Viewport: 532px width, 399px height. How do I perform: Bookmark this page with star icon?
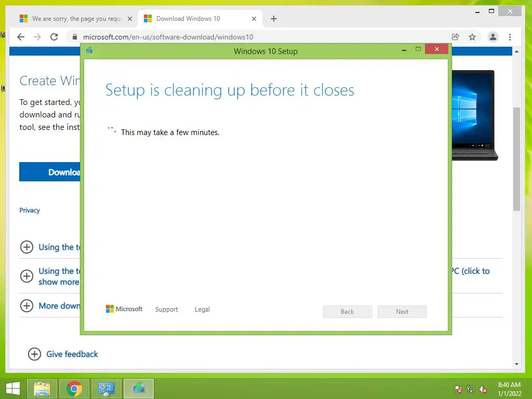[472, 37]
